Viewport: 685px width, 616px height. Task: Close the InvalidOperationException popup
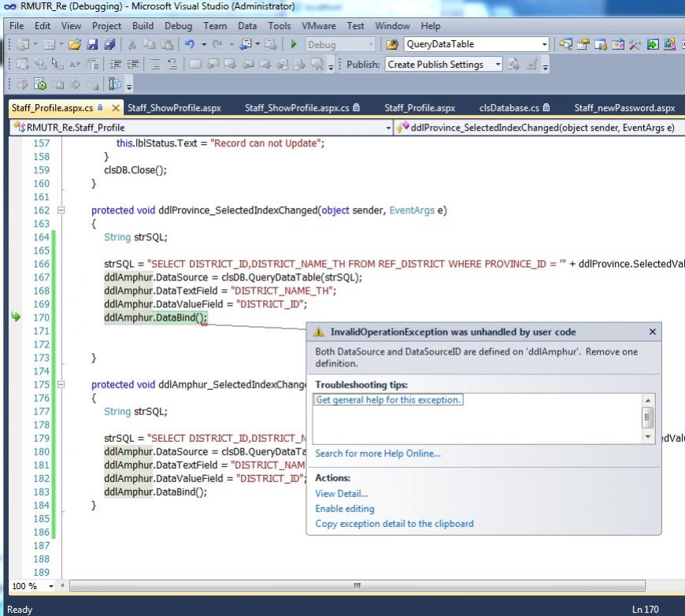tap(652, 332)
